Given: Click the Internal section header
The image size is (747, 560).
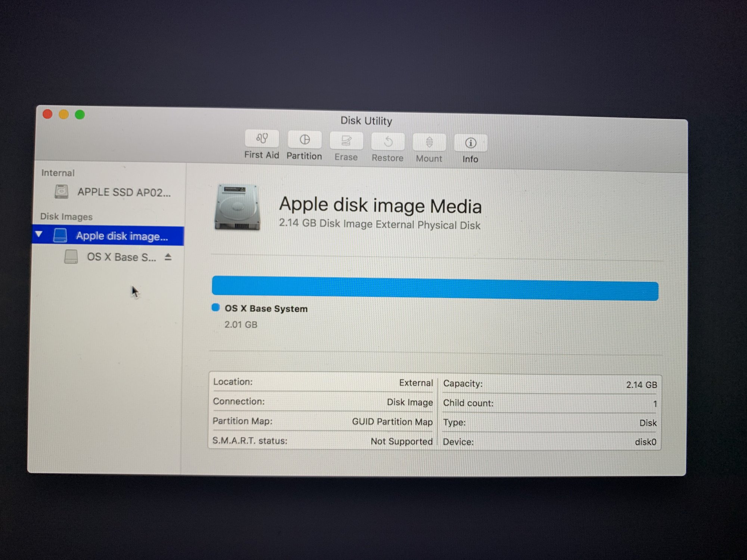Looking at the screenshot, I should click(x=58, y=173).
